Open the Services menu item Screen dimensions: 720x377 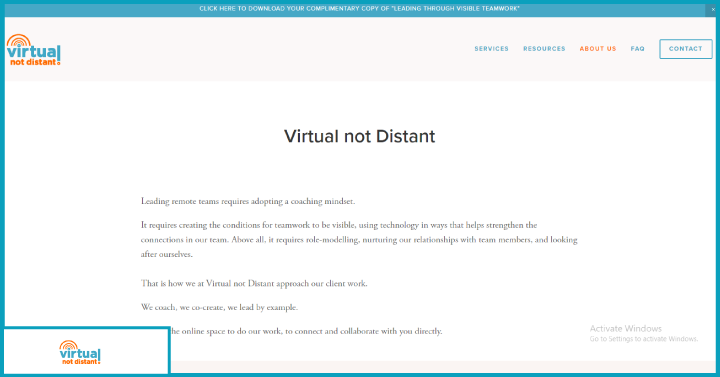pyautogui.click(x=491, y=49)
